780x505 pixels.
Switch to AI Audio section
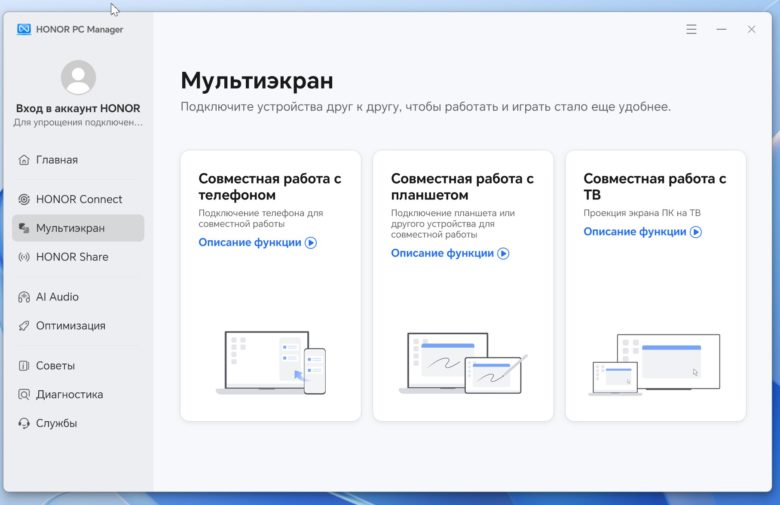pos(78,297)
